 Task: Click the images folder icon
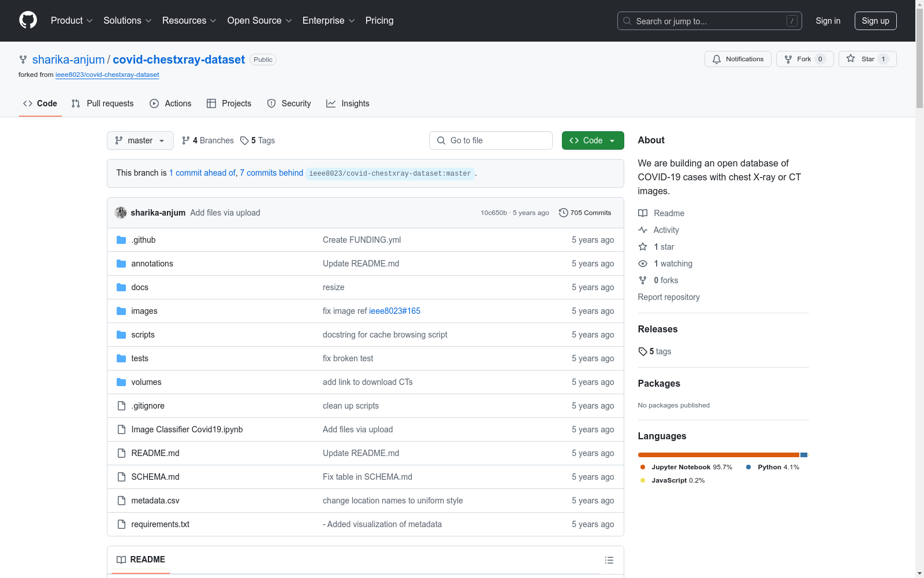coord(121,311)
